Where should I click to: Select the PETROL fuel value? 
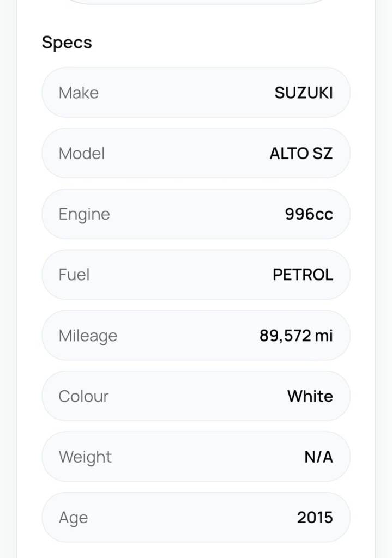click(303, 275)
